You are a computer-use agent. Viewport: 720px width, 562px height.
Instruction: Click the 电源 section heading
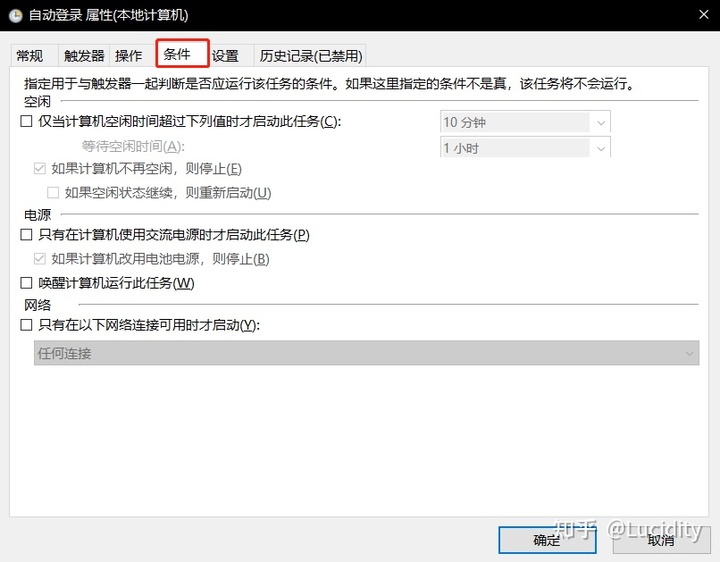[37, 214]
